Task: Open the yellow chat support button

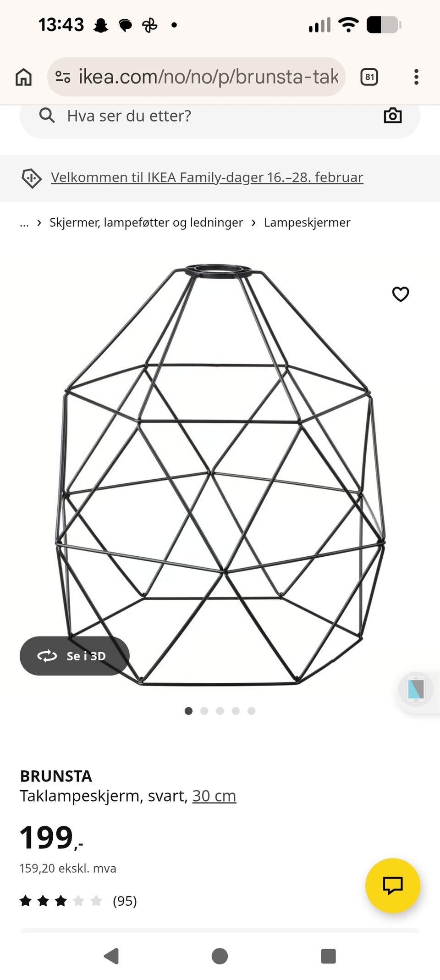Action: pos(393,886)
